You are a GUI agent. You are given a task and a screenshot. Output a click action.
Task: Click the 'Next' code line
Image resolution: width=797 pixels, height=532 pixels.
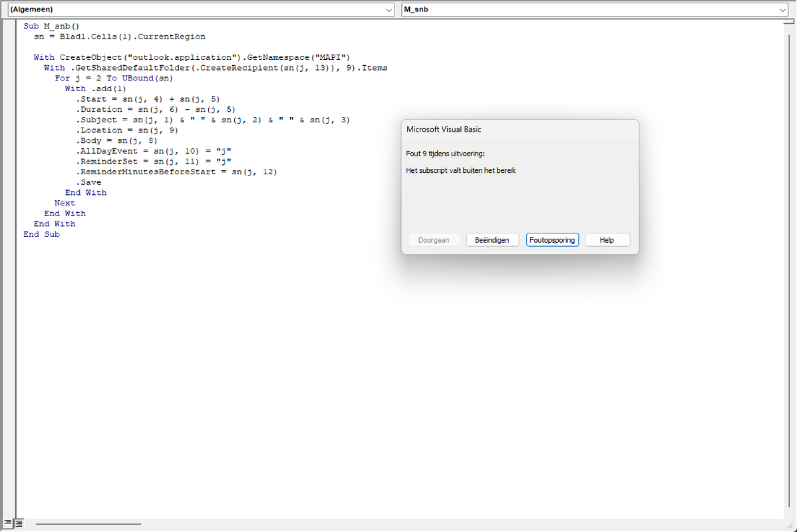(x=65, y=203)
